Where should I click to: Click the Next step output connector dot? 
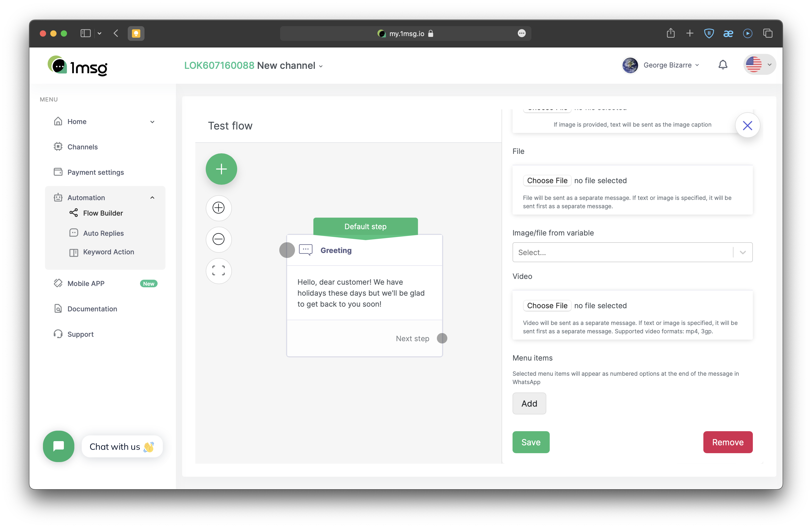click(x=442, y=338)
